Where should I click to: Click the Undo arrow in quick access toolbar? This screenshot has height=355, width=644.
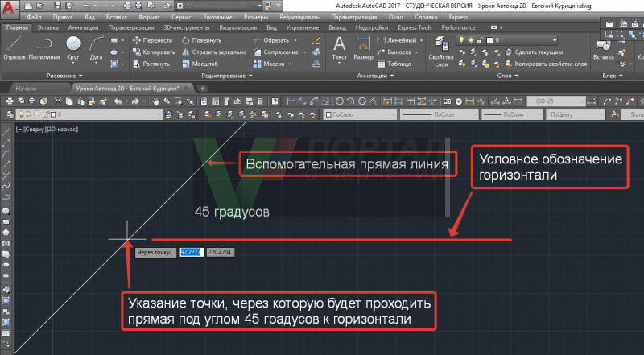click(x=86, y=6)
